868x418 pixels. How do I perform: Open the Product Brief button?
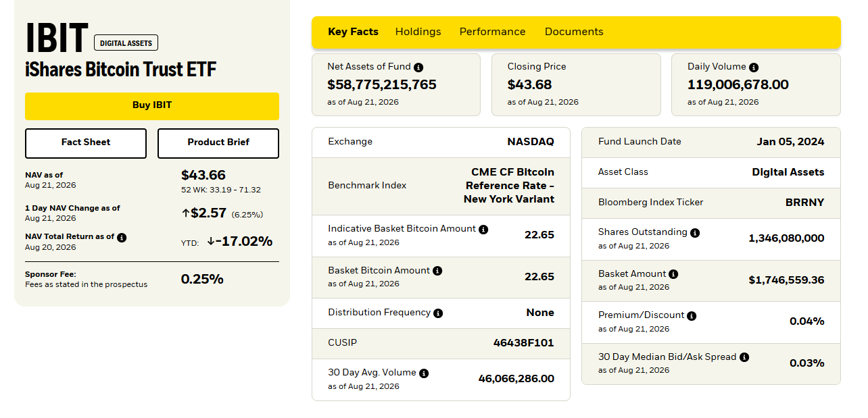(x=218, y=143)
